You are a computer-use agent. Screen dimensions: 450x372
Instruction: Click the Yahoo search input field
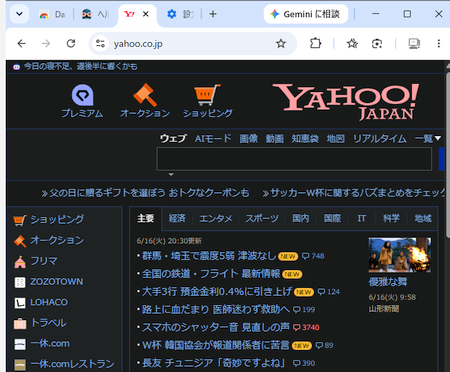tap(294, 159)
